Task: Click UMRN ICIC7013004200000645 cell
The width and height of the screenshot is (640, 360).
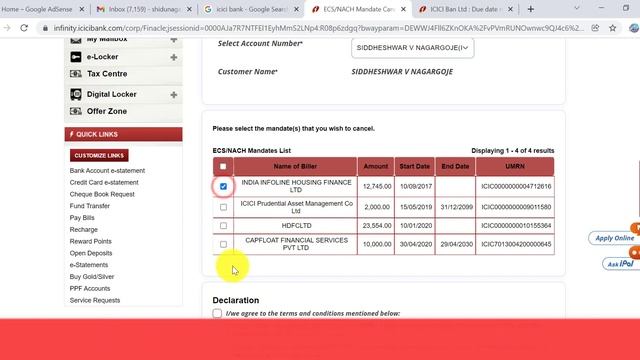Action: pyautogui.click(x=516, y=244)
